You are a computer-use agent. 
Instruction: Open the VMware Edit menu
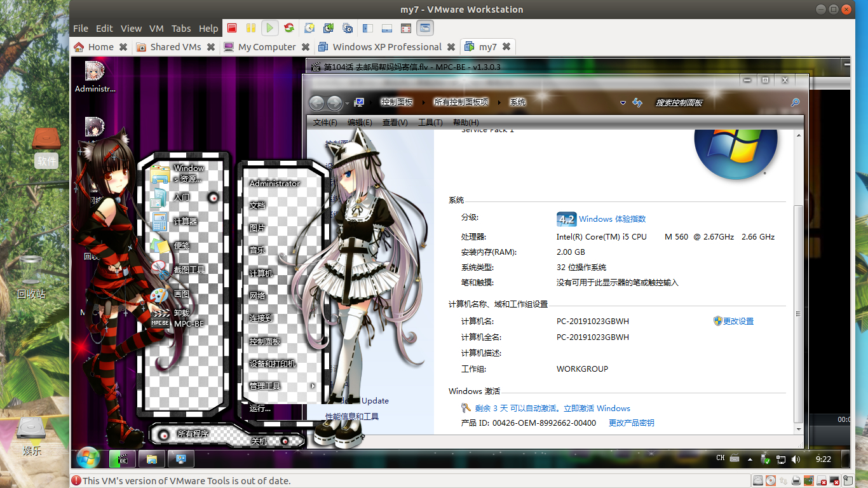(104, 29)
